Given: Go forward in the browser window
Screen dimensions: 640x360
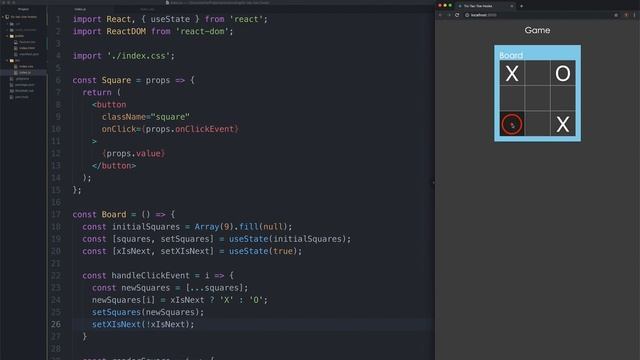Looking at the screenshot, I should pyautogui.click(x=449, y=15).
